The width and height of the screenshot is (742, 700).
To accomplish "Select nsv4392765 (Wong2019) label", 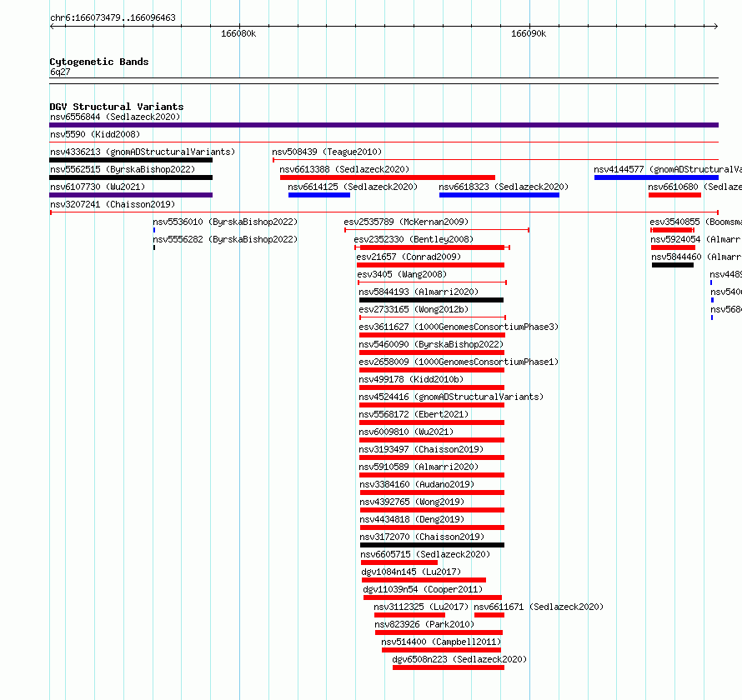I will pyautogui.click(x=412, y=502).
